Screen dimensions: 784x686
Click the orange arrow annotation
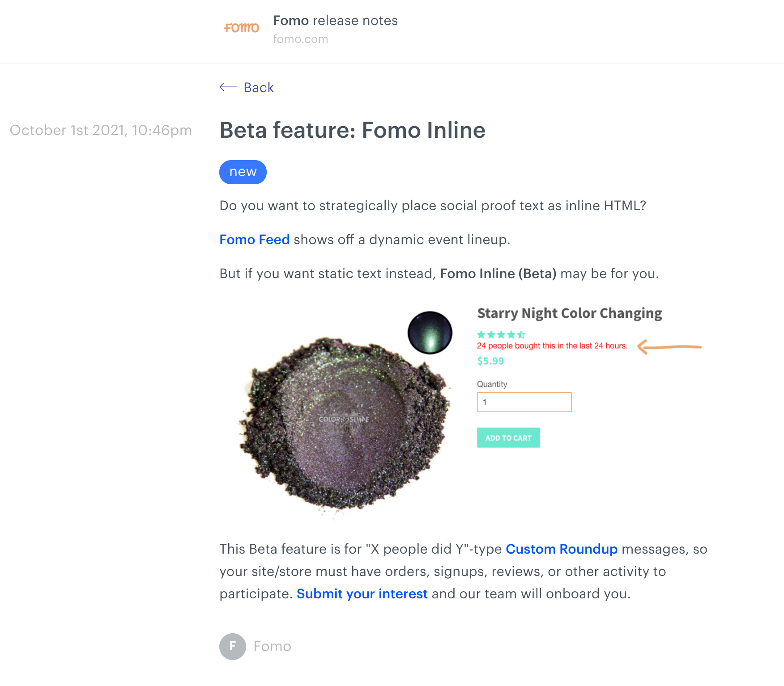[x=669, y=347]
